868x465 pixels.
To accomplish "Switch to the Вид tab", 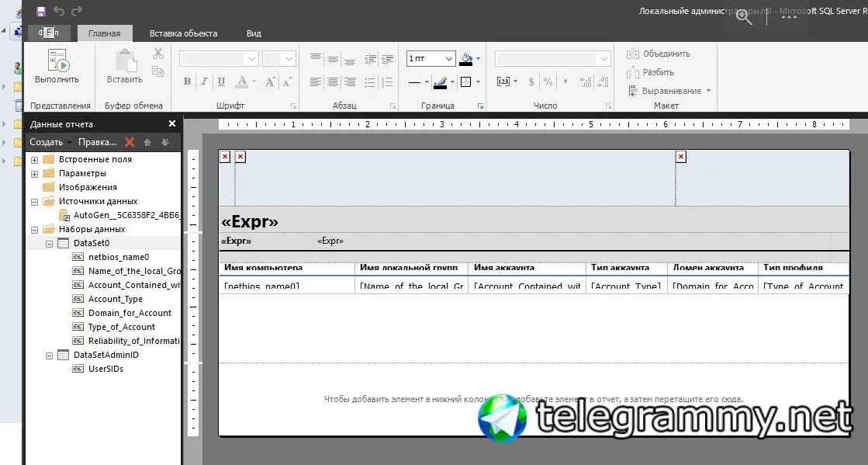I will pos(254,33).
